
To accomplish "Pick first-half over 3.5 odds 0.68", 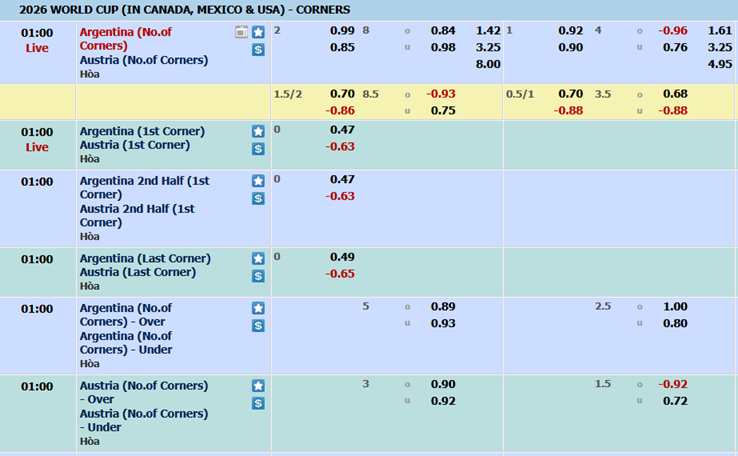I will pyautogui.click(x=675, y=94).
